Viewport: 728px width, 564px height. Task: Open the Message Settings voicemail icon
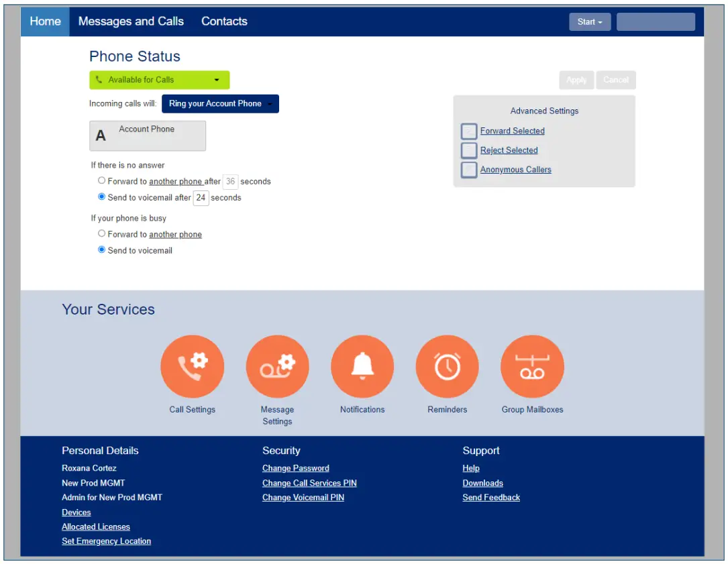click(277, 366)
